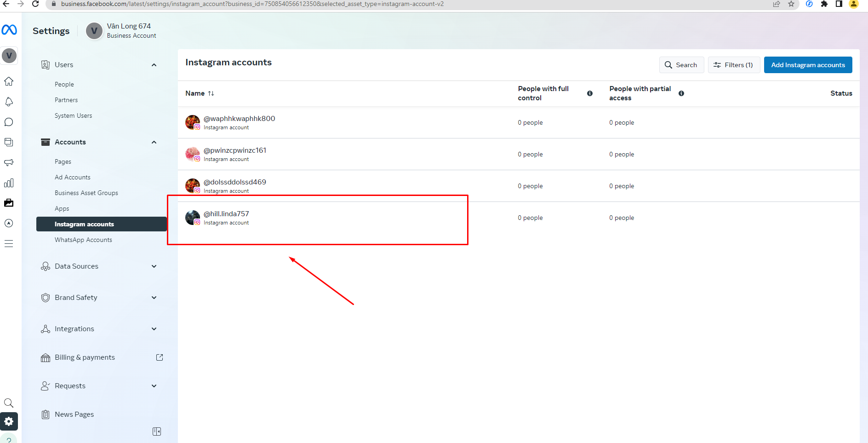Open the compass icon in left rail
Image resolution: width=868 pixels, height=443 pixels.
coord(9,223)
